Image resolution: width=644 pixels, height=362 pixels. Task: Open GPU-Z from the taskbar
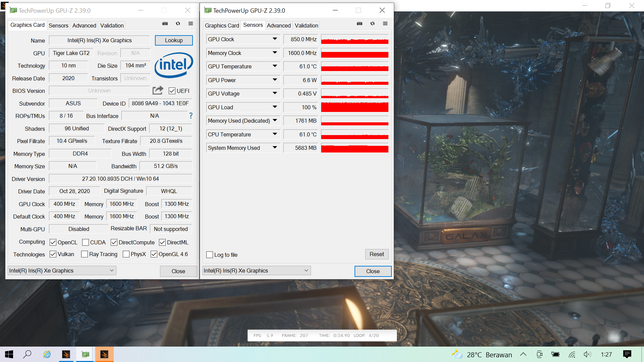85,354
